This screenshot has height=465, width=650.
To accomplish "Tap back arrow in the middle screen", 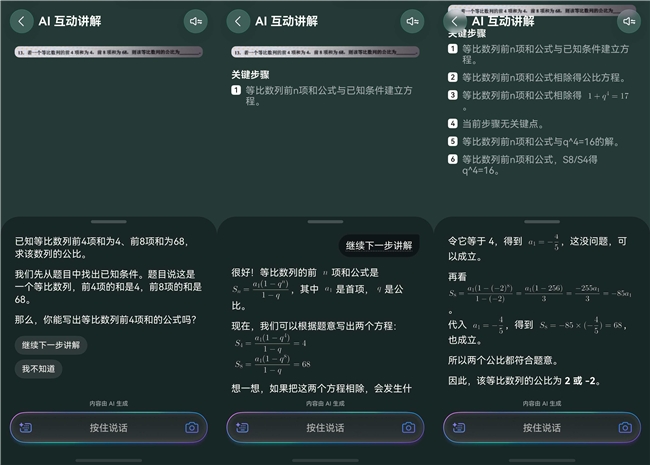I will [238, 21].
